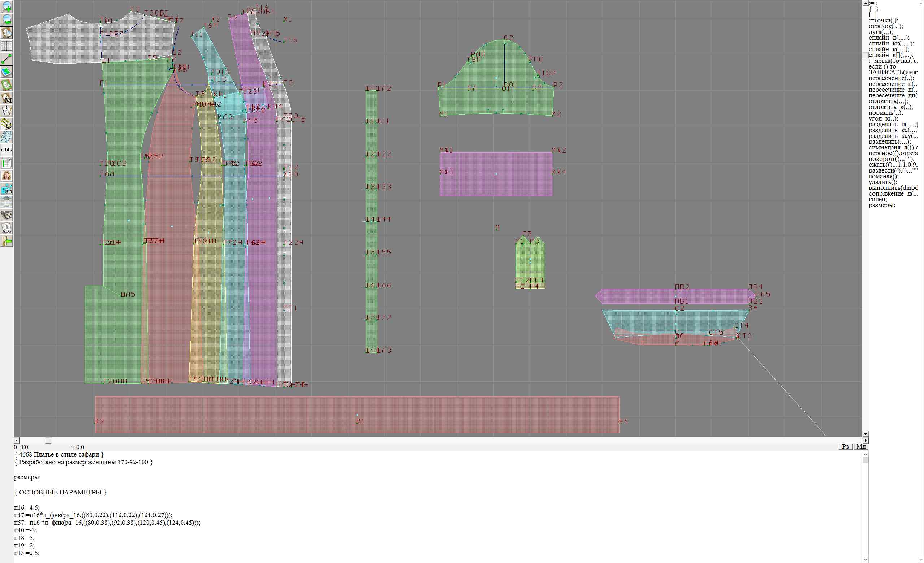Click the Рз button
Screen dimensions: 924x563
point(845,446)
